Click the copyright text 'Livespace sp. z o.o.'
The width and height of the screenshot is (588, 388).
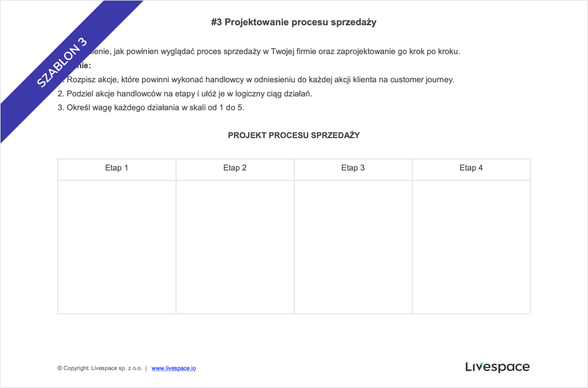point(116,368)
